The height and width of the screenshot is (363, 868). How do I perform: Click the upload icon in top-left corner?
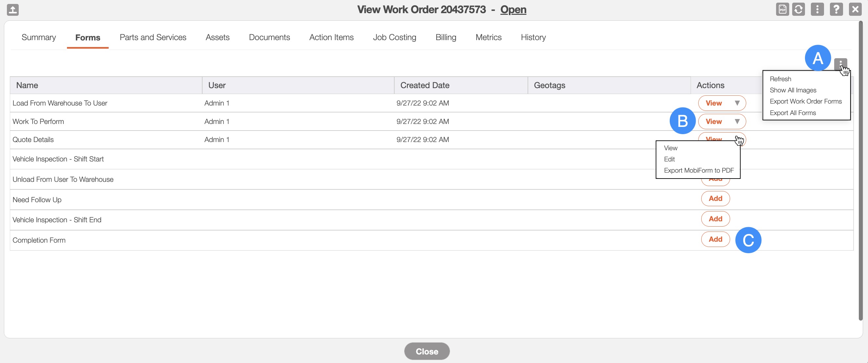click(x=12, y=10)
